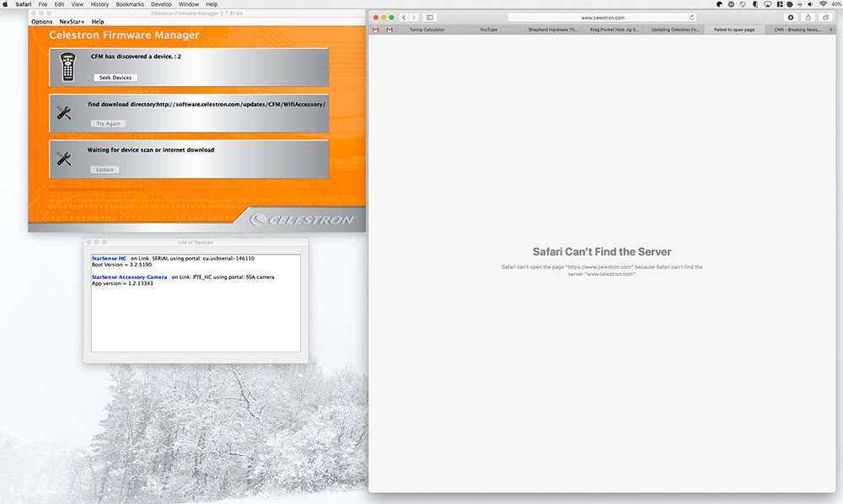Click StarSense Accessory Camera device entry
Image resolution: width=843 pixels, height=504 pixels.
pyautogui.click(x=130, y=277)
